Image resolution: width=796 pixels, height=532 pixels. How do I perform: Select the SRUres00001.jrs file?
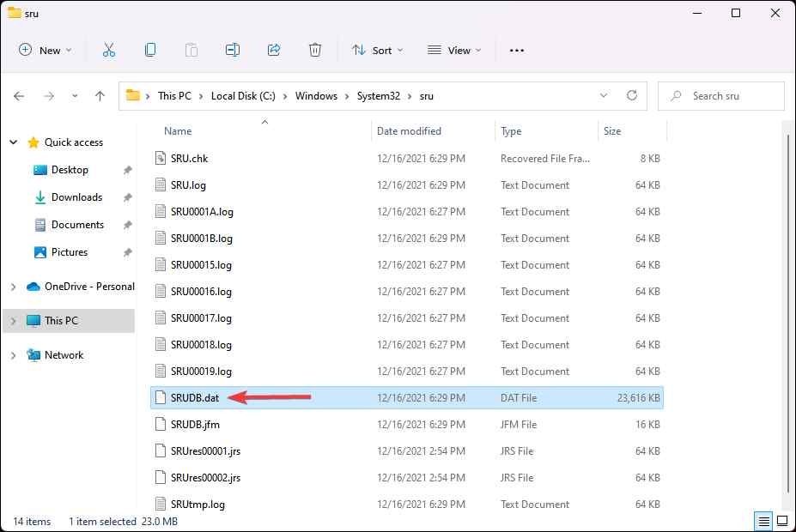coord(407,450)
